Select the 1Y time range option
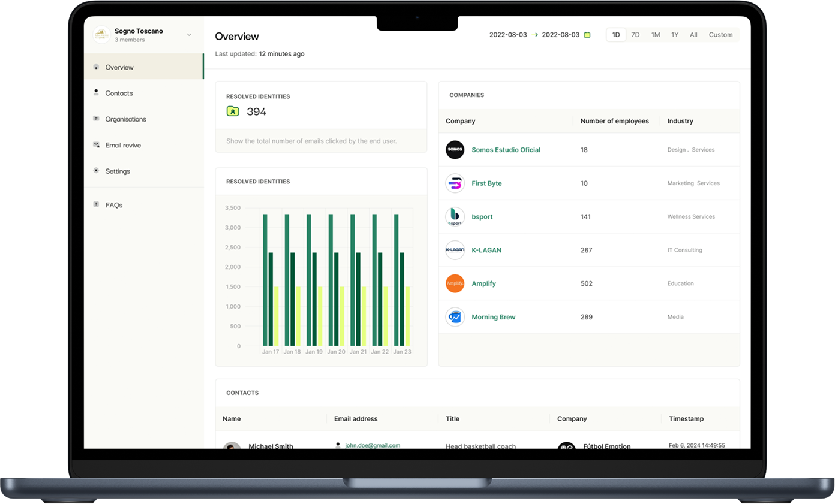835x504 pixels. point(674,35)
